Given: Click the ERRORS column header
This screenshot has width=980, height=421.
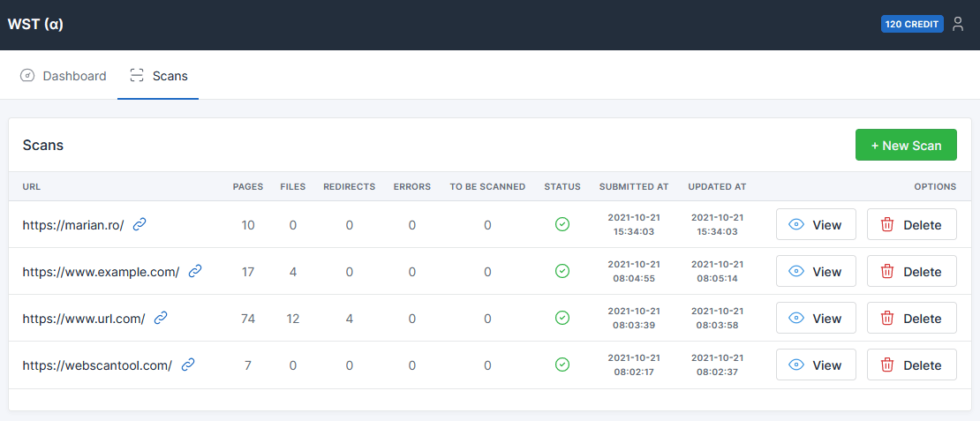Looking at the screenshot, I should [x=412, y=186].
